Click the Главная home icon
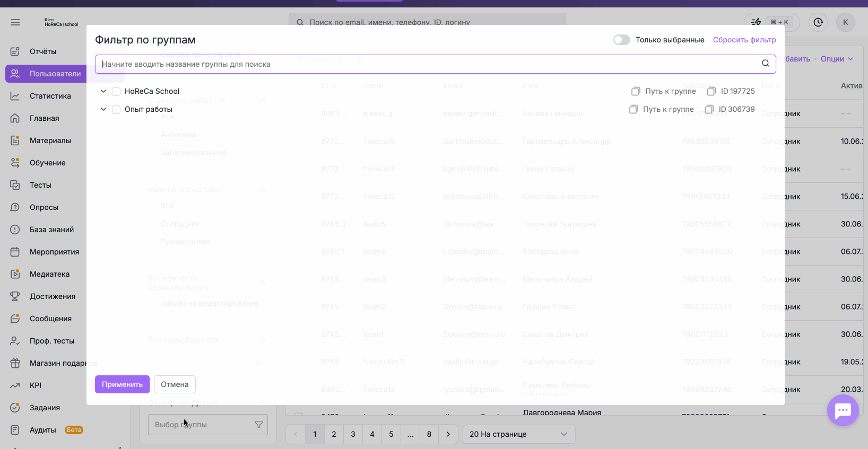The image size is (868, 449). pos(15,118)
